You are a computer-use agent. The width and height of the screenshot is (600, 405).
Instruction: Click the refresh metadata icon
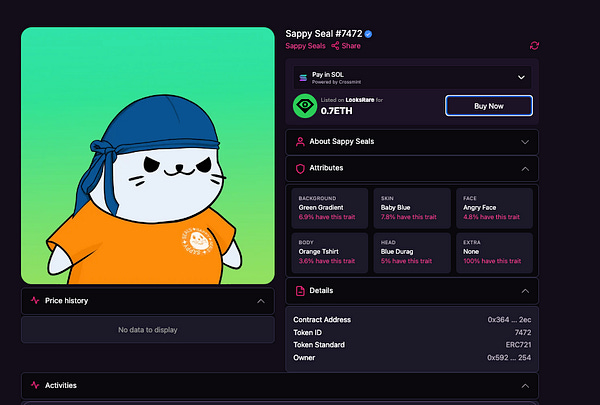click(x=534, y=46)
